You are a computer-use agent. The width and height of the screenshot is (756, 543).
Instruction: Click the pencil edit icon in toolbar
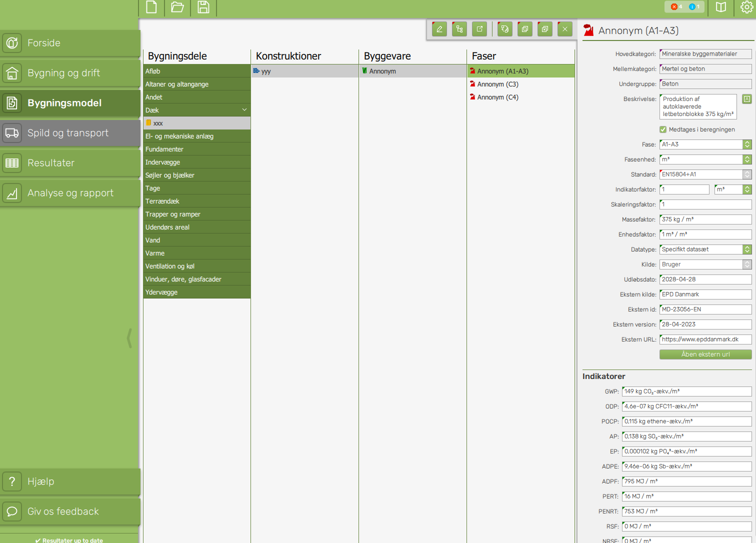pyautogui.click(x=439, y=29)
